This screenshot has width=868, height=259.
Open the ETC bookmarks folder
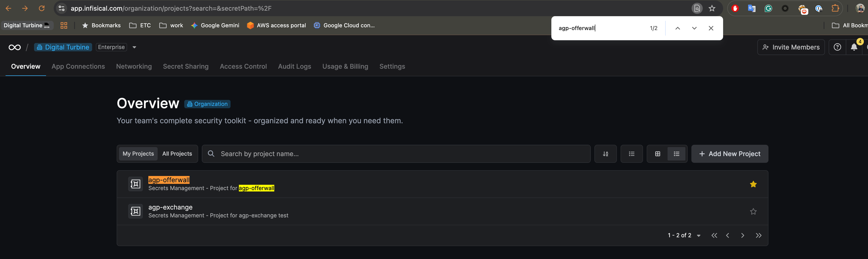[x=140, y=26]
